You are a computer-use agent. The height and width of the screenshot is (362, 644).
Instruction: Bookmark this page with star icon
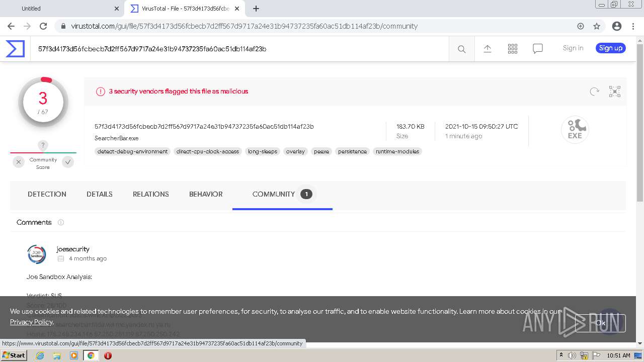pos(597,26)
